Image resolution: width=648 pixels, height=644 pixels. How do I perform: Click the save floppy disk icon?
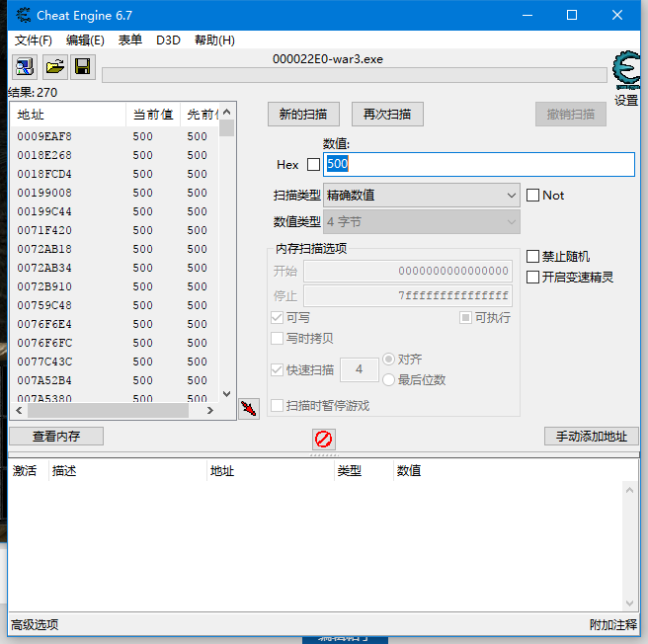(83, 67)
